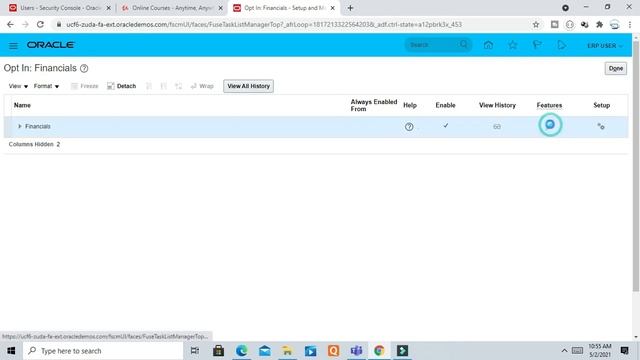Click the Features column header
Viewport: 640px width, 360px height.
pyautogui.click(x=549, y=105)
